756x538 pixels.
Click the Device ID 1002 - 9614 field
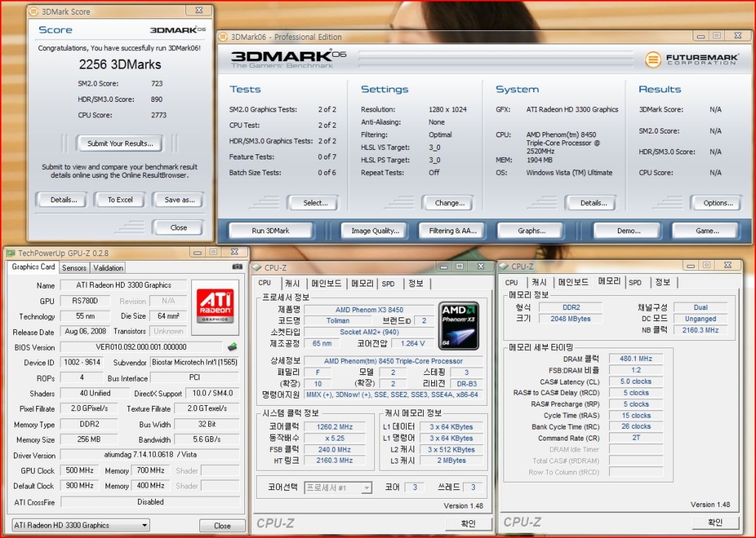tap(82, 362)
